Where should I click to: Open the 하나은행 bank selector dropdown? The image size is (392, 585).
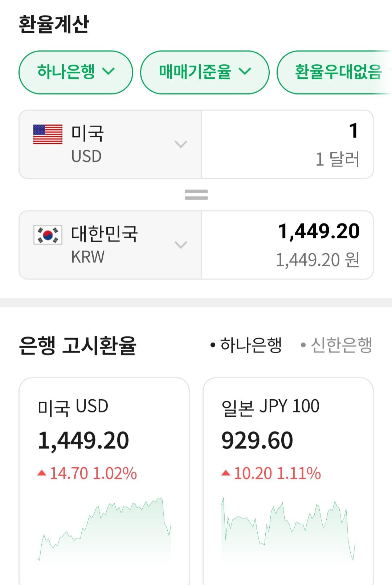(75, 72)
